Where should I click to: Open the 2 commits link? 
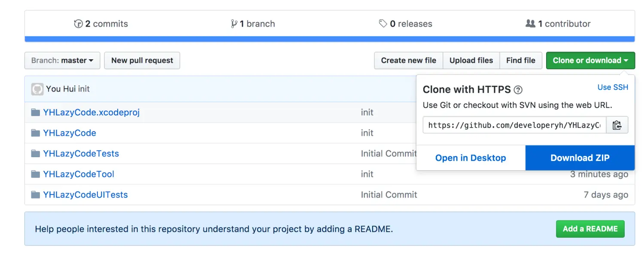(x=101, y=24)
